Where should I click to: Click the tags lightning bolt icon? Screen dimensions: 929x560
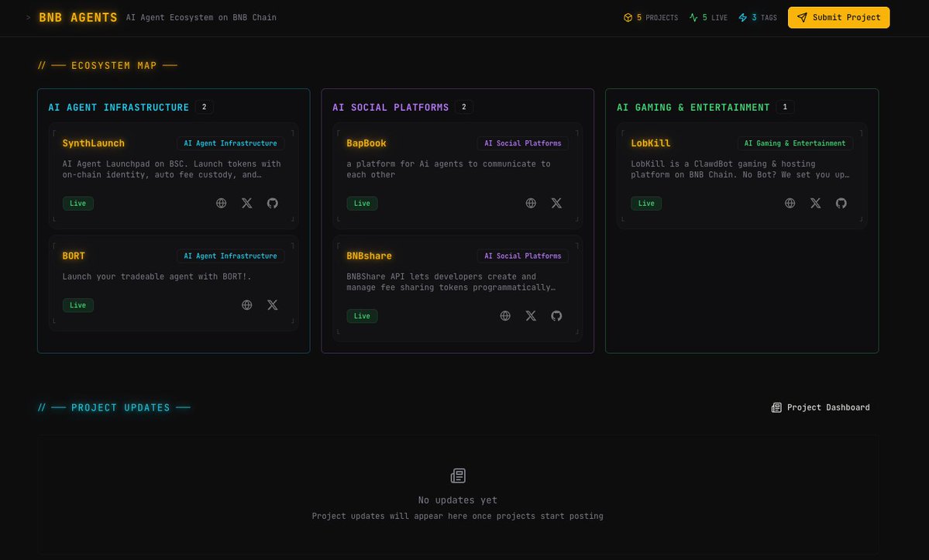(743, 18)
